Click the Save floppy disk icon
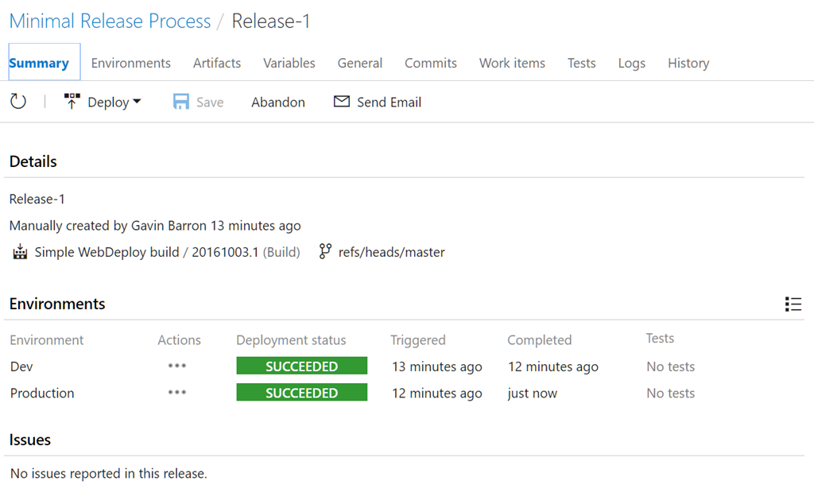 point(181,102)
